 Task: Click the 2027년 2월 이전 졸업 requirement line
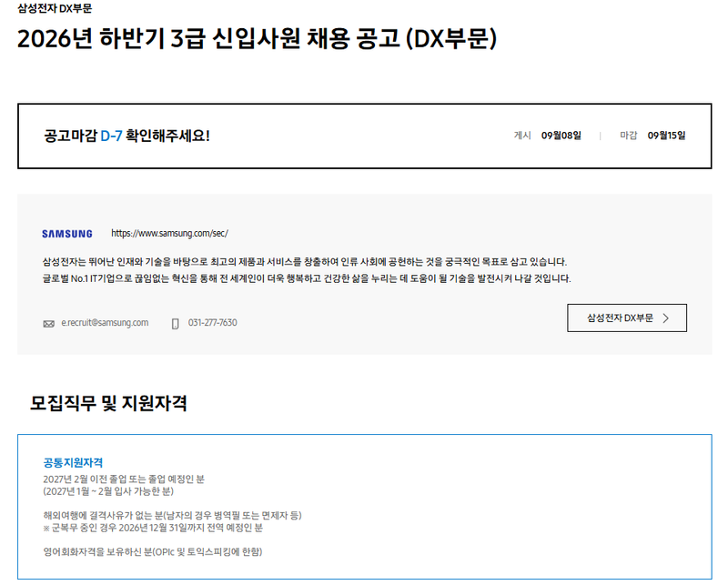click(124, 479)
